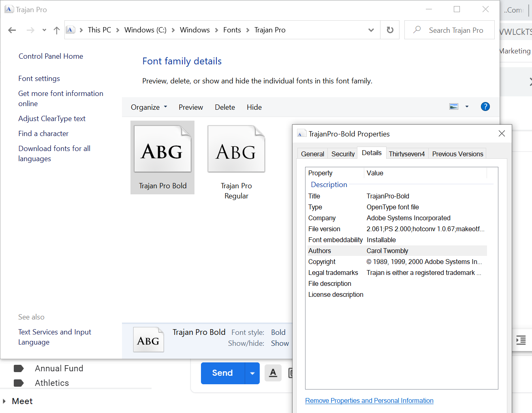Open the address bar history dropdown

click(x=371, y=30)
